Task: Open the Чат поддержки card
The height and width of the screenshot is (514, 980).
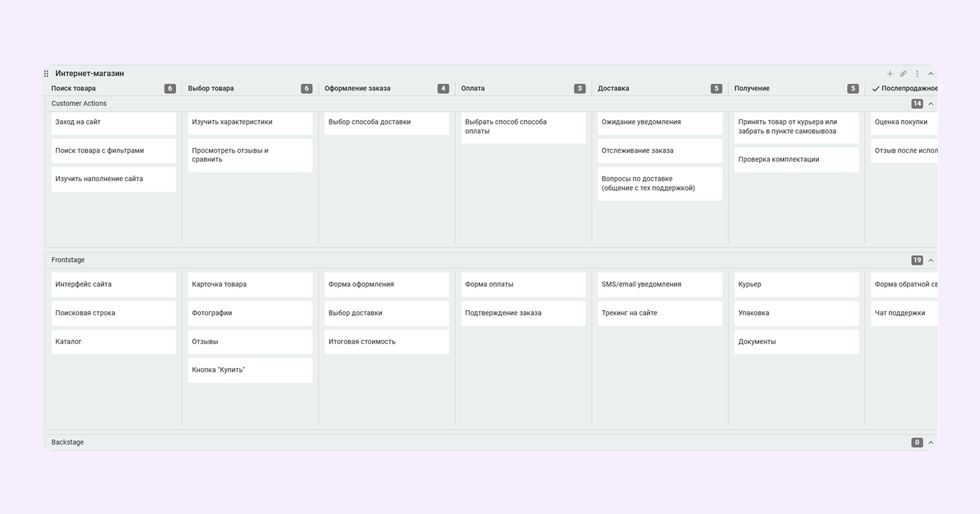Action: pyautogui.click(x=904, y=313)
